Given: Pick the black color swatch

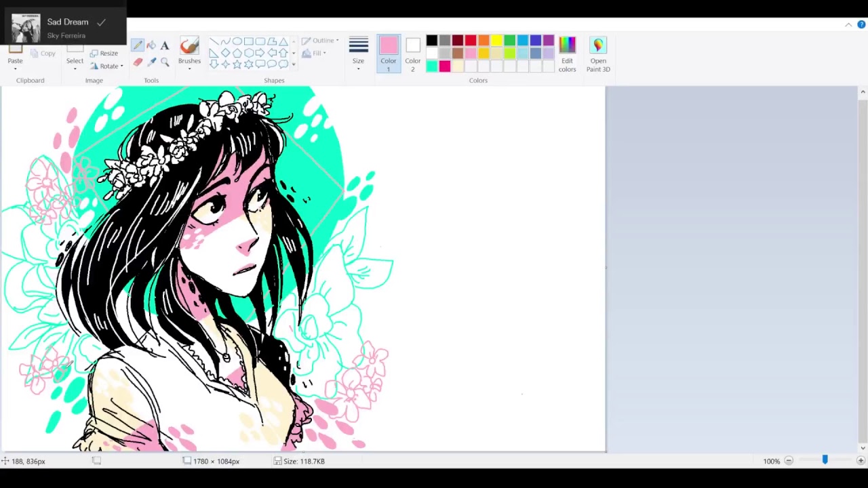Looking at the screenshot, I should point(432,41).
